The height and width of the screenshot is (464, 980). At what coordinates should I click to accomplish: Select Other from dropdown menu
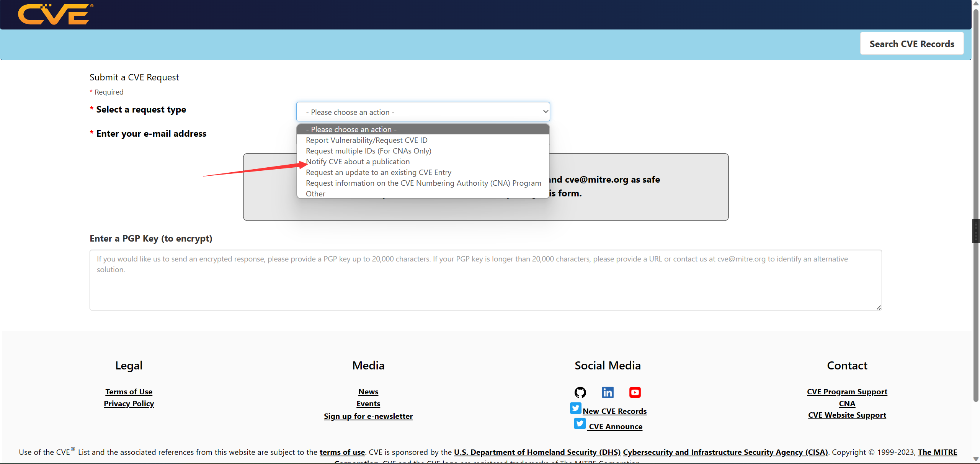pos(315,193)
